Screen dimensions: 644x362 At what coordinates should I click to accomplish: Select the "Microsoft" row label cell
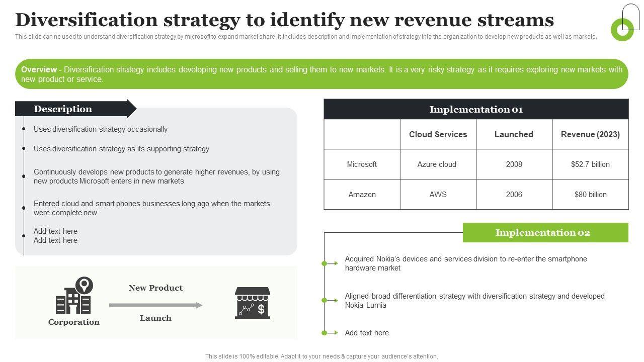(x=362, y=164)
